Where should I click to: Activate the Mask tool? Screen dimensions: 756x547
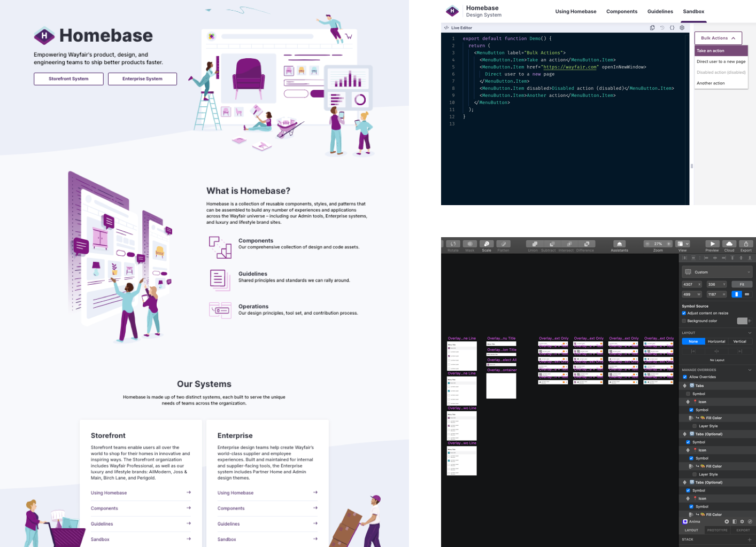[x=470, y=243]
